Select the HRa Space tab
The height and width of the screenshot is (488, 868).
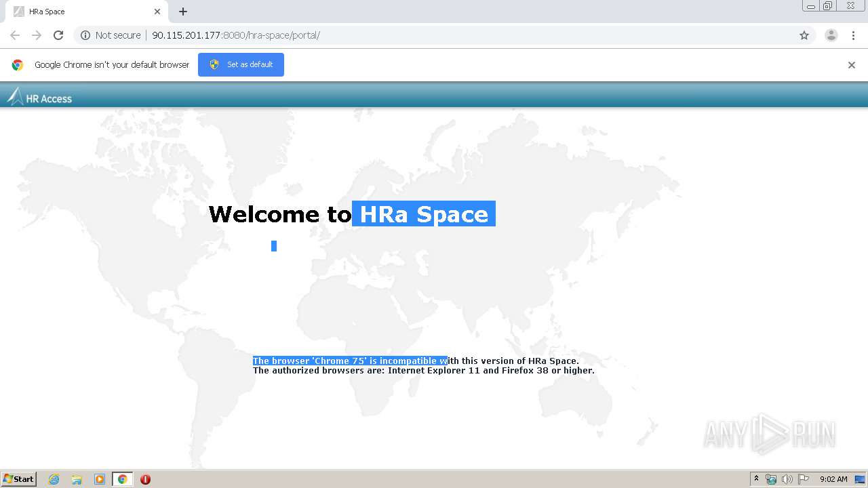click(x=86, y=12)
